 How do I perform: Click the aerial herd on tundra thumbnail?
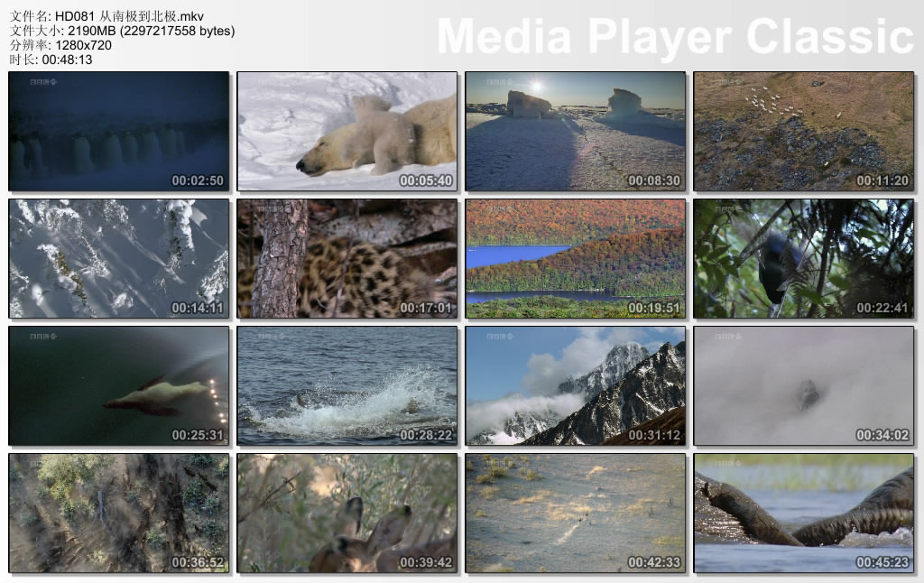[x=803, y=131]
